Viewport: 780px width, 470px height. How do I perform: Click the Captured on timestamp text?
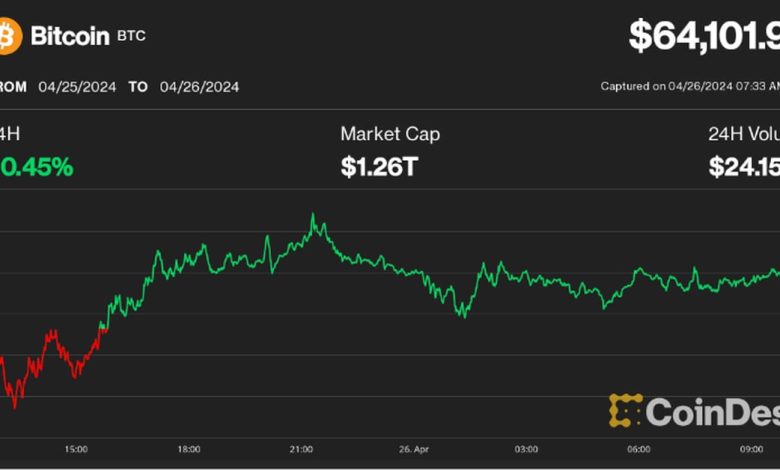click(x=688, y=87)
